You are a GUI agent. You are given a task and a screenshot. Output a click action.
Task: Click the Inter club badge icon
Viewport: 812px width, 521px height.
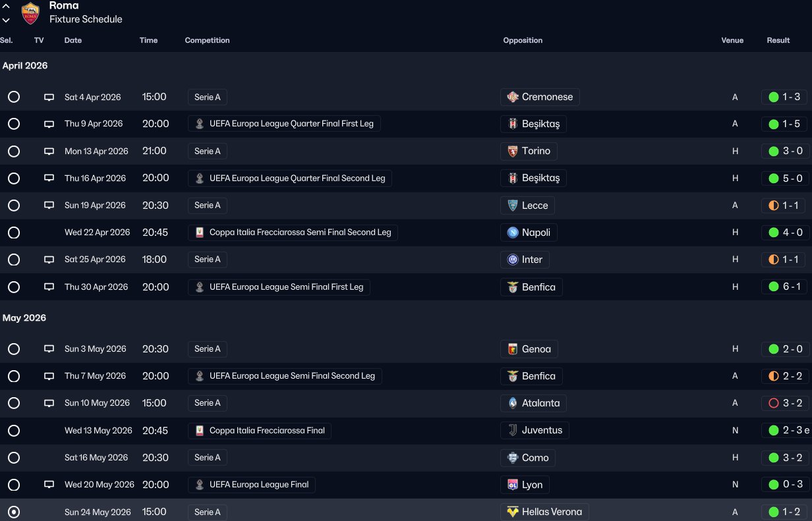click(x=513, y=260)
